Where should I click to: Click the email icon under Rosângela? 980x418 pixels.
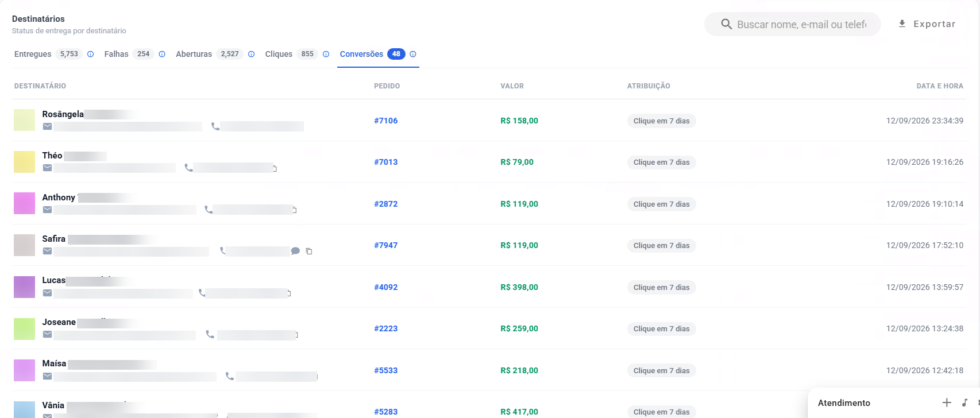tap(48, 126)
